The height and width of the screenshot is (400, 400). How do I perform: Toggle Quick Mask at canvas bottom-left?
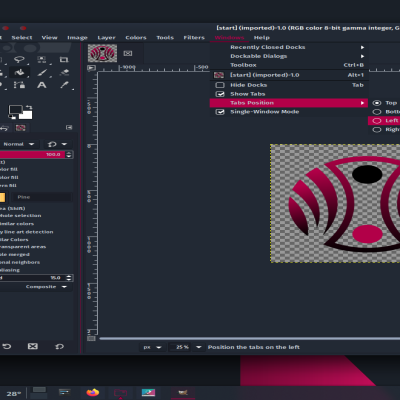(91, 339)
